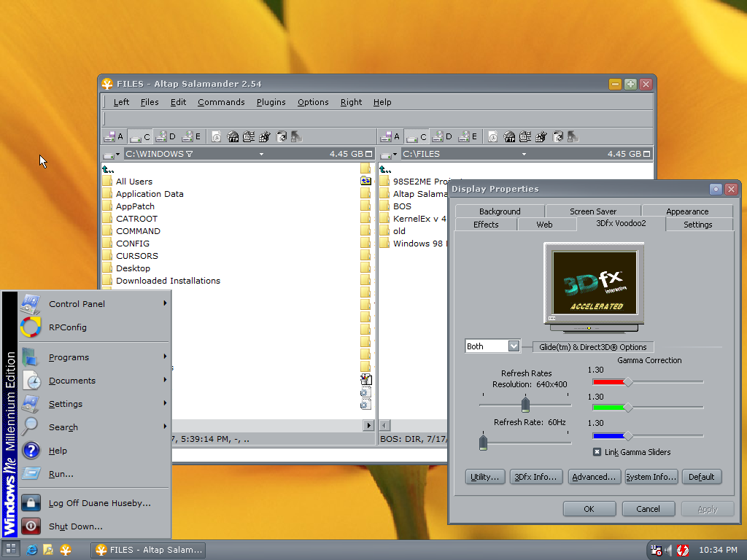Image resolution: width=747 pixels, height=560 pixels.
Task: Open the Options menu in Salamander
Action: pos(313,102)
